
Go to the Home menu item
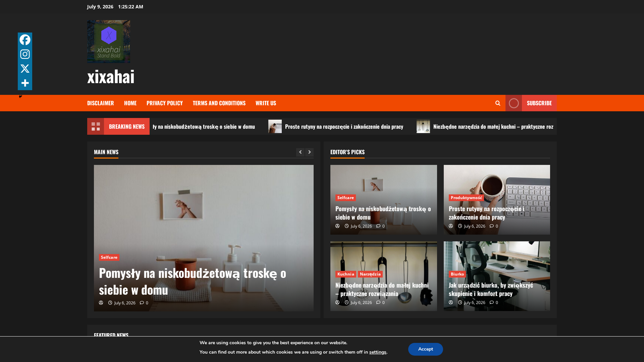click(130, 103)
